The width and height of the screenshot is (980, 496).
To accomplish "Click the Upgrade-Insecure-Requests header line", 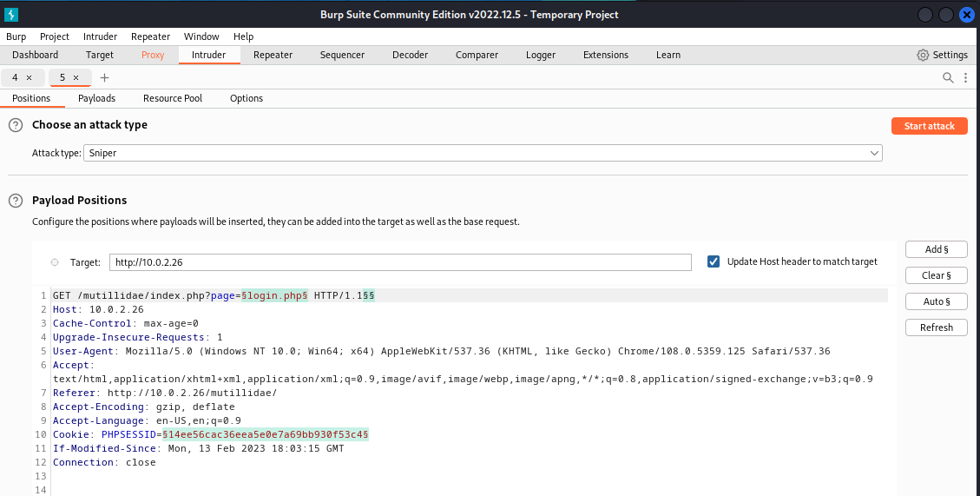I will 137,337.
